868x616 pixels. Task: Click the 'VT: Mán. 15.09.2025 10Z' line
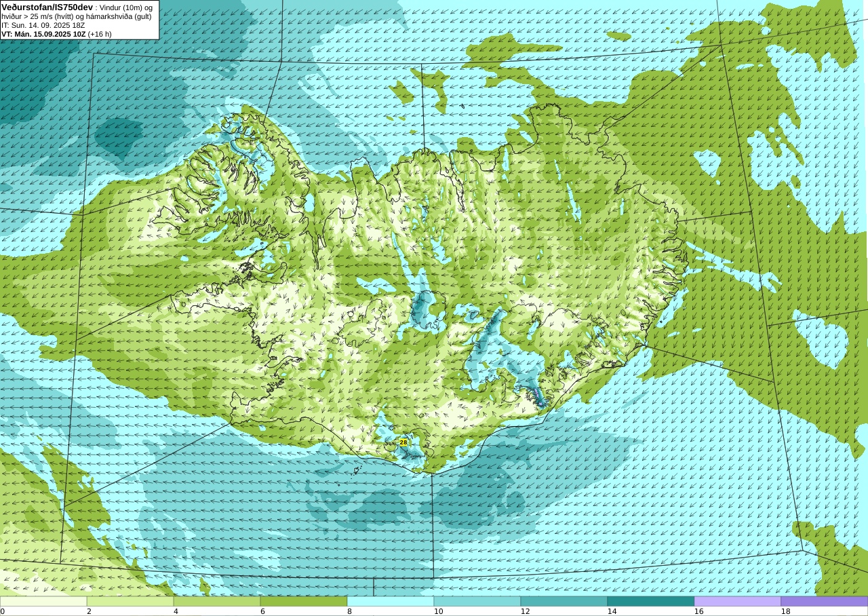pos(56,34)
